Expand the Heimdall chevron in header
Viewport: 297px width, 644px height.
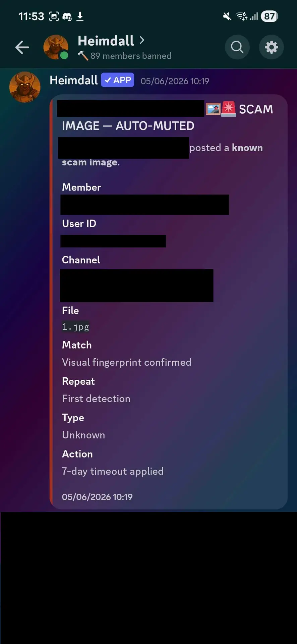point(142,40)
